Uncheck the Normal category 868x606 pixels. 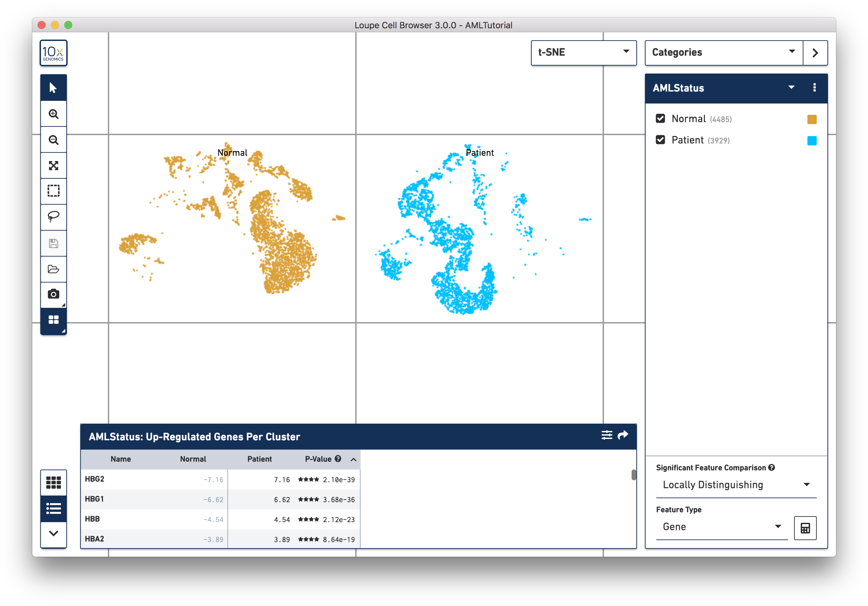660,118
